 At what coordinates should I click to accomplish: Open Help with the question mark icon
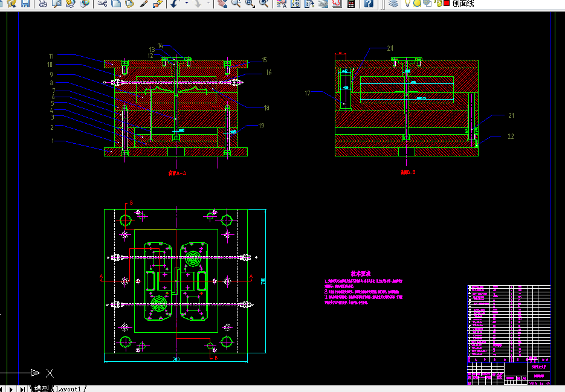pos(368,3)
